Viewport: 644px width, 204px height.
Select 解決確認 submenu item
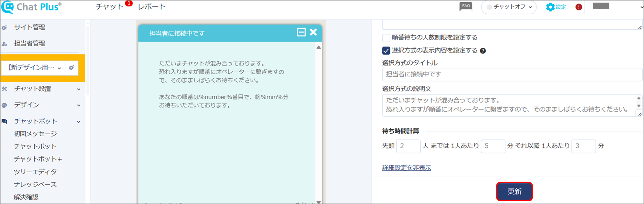pyautogui.click(x=26, y=197)
